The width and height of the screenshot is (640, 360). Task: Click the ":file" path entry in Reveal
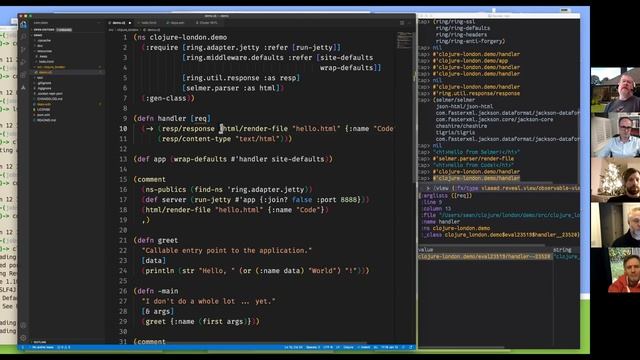501,215
